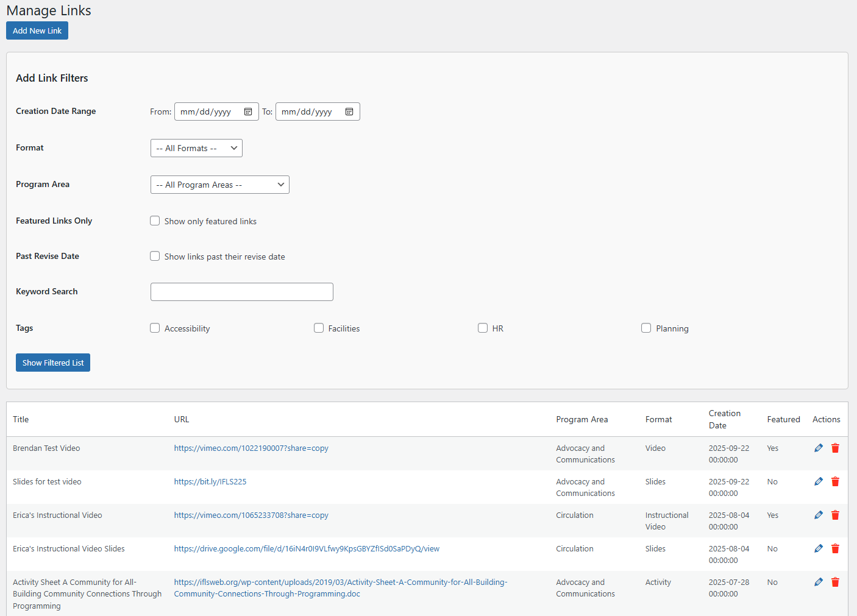Open the All Formats dropdown
This screenshot has height=616, width=857.
(x=196, y=148)
